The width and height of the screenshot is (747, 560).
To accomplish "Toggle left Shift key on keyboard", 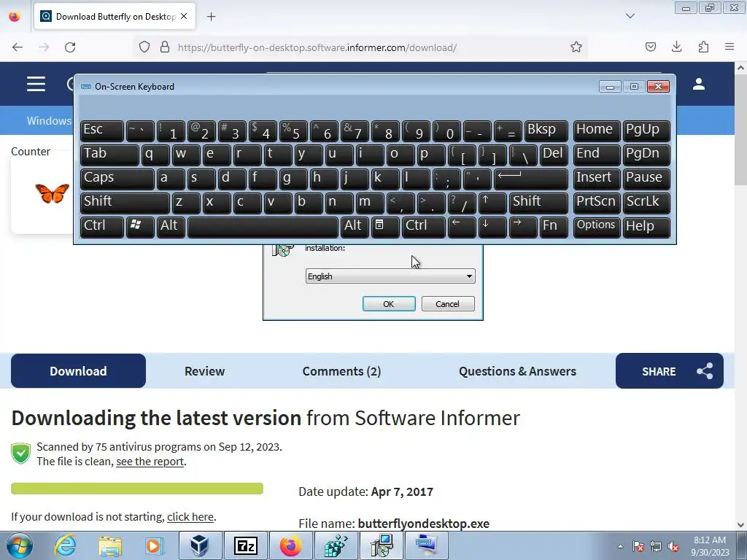I will point(125,203).
